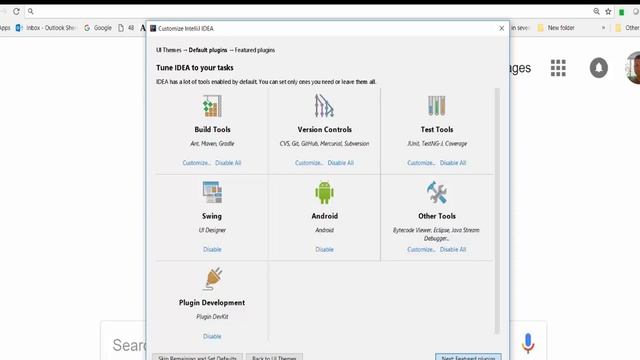Open the notifications bell in browser
The width and height of the screenshot is (640, 360).
coord(599,68)
